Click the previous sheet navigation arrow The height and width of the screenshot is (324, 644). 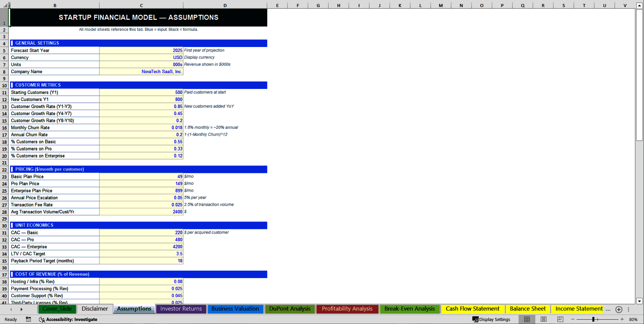point(11,309)
